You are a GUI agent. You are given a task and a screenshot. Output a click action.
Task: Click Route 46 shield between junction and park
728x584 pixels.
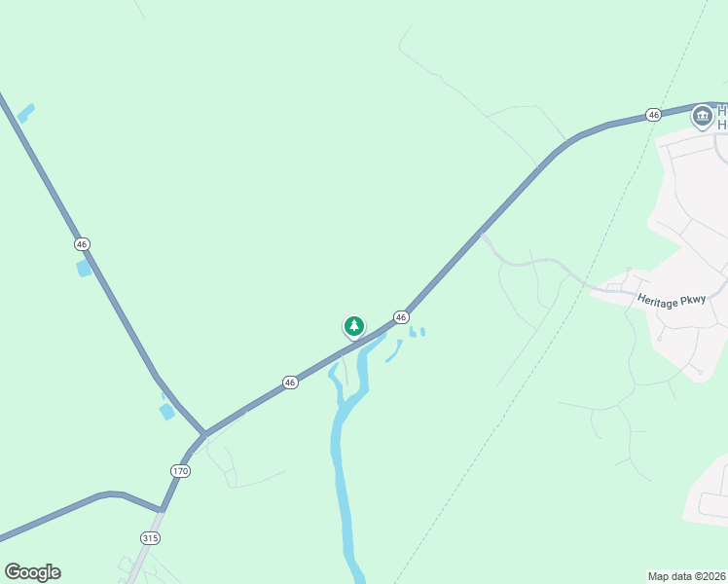tap(290, 383)
